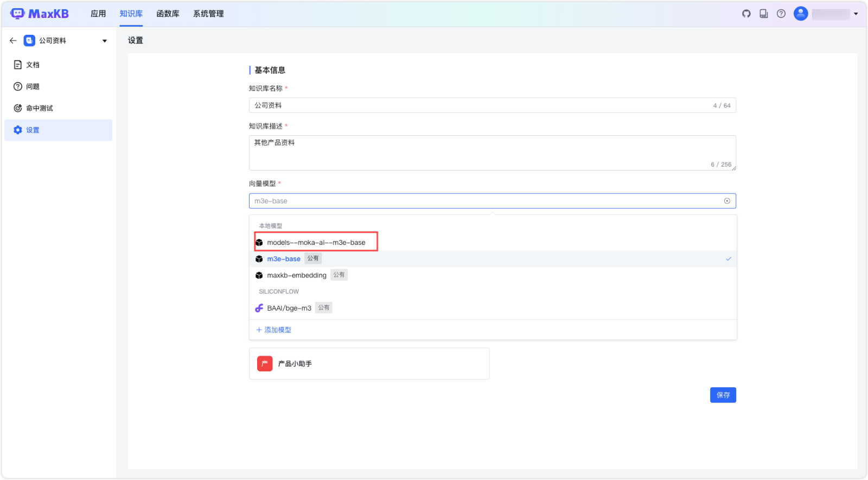Open 命中测试 in the sidebar
Image resolution: width=868 pixels, height=480 pixels.
[x=39, y=108]
